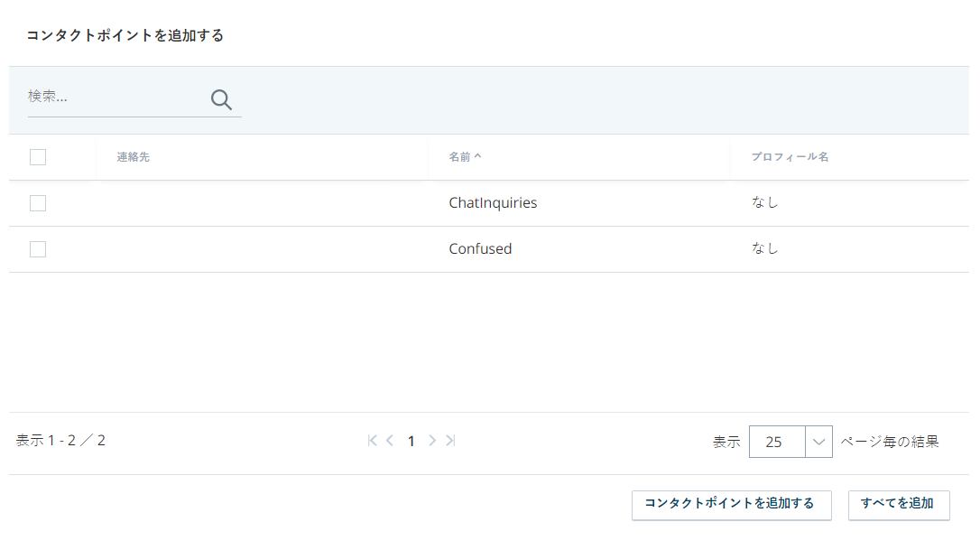The width and height of the screenshot is (980, 541).
Task: Go to first page of results
Action: pyautogui.click(x=373, y=441)
